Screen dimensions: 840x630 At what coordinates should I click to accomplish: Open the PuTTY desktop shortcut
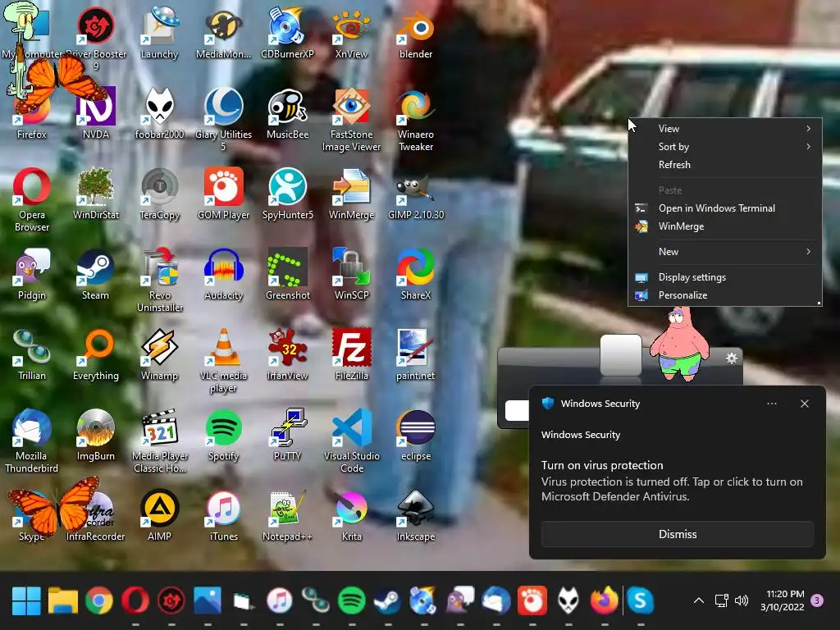point(287,434)
